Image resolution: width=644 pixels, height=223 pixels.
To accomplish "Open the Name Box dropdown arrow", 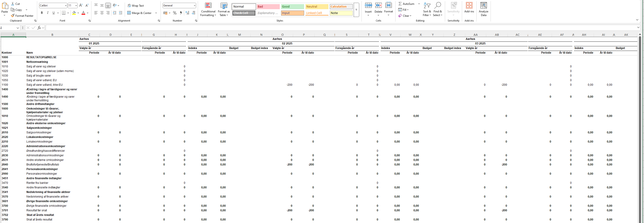I will (18, 28).
